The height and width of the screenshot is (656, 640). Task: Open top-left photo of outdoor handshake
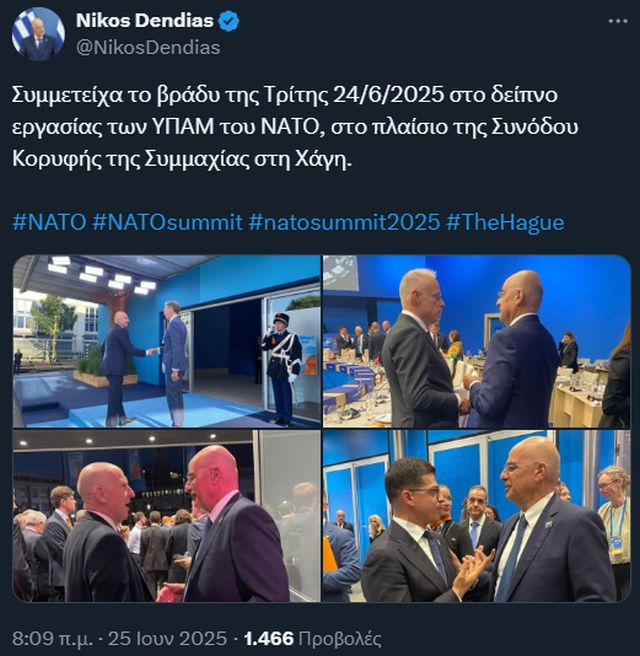click(x=166, y=341)
